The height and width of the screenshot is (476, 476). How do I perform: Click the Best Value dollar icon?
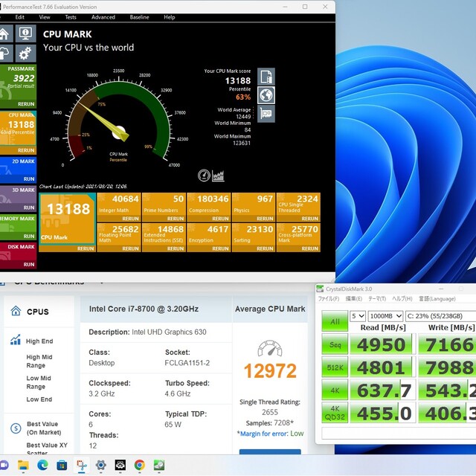pyautogui.click(x=16, y=428)
